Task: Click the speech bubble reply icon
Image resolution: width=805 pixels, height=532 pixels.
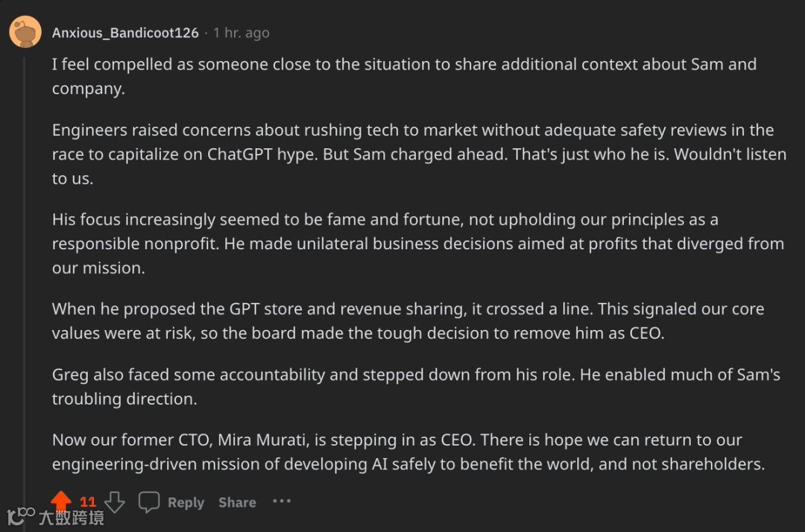Action: tap(149, 502)
